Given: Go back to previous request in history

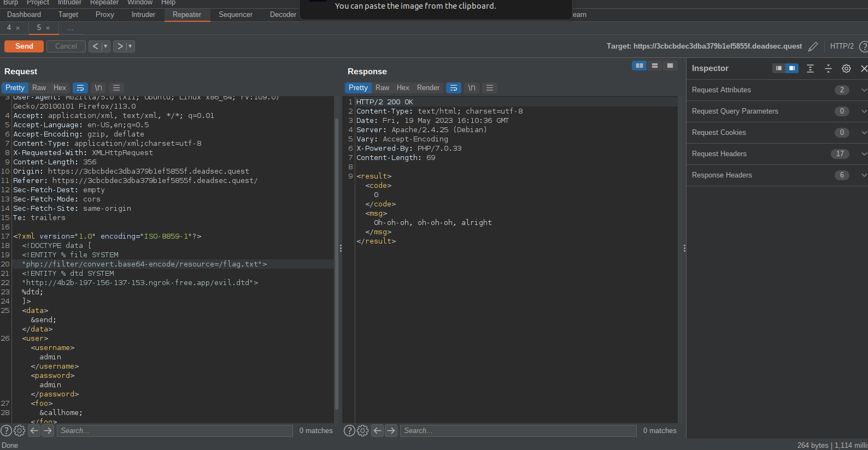Looking at the screenshot, I should pos(95,46).
